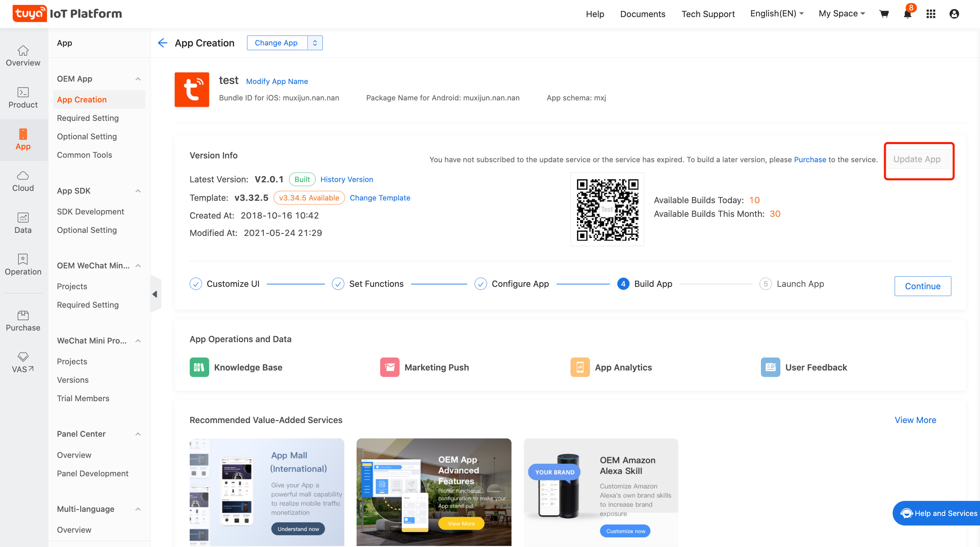Select step 4 Build App
Image resolution: width=980 pixels, height=547 pixels.
click(645, 284)
